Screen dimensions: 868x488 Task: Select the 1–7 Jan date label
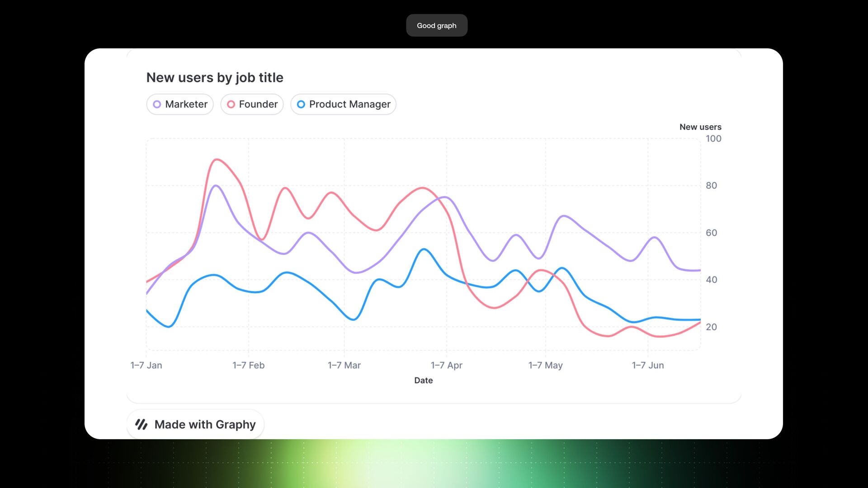[146, 365]
